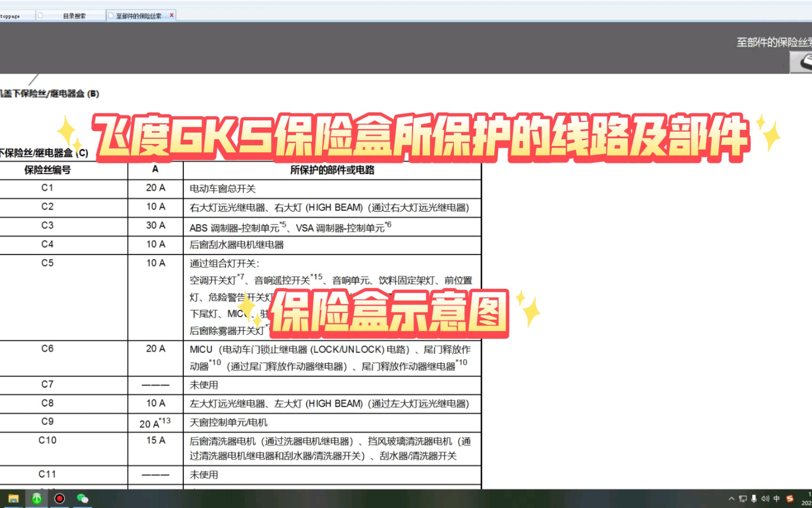The image size is (812, 508).
Task: Open the green circular app in taskbar
Action: [x=37, y=499]
